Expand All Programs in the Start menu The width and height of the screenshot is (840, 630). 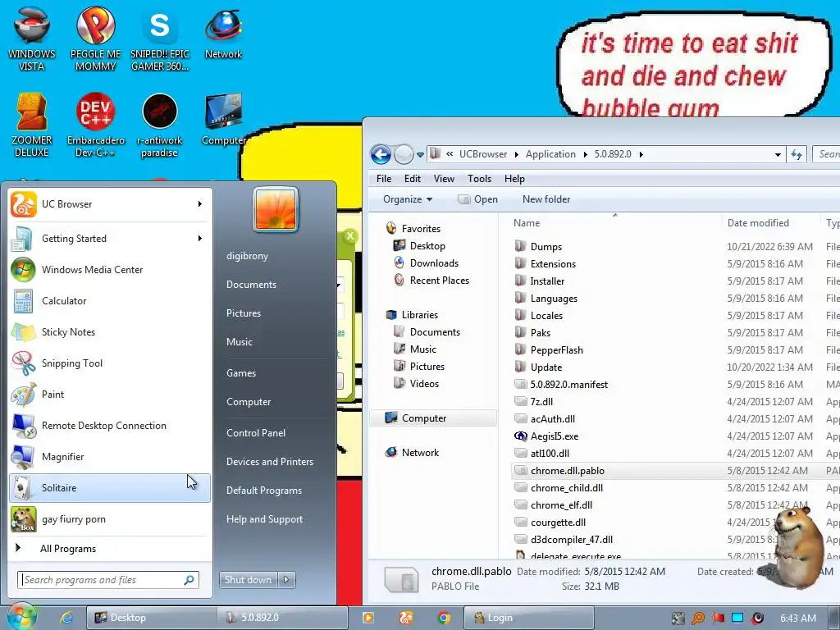[110, 549]
